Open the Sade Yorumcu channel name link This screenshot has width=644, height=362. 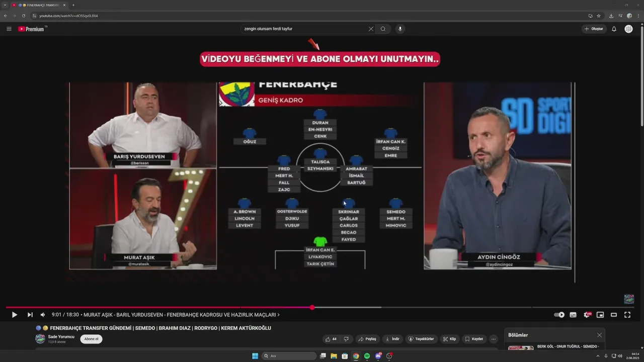pos(61,336)
